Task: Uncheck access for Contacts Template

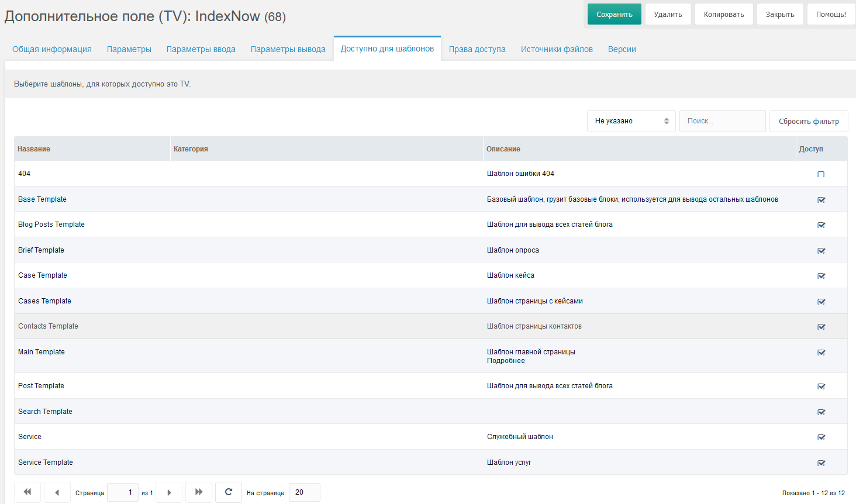Action: 821,327
